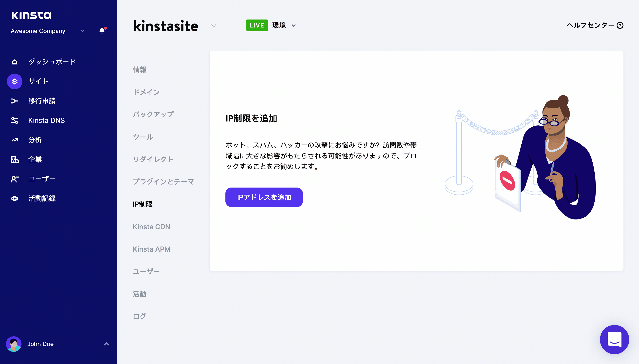Expand the John Doe user menu
639x364 pixels.
click(x=106, y=344)
